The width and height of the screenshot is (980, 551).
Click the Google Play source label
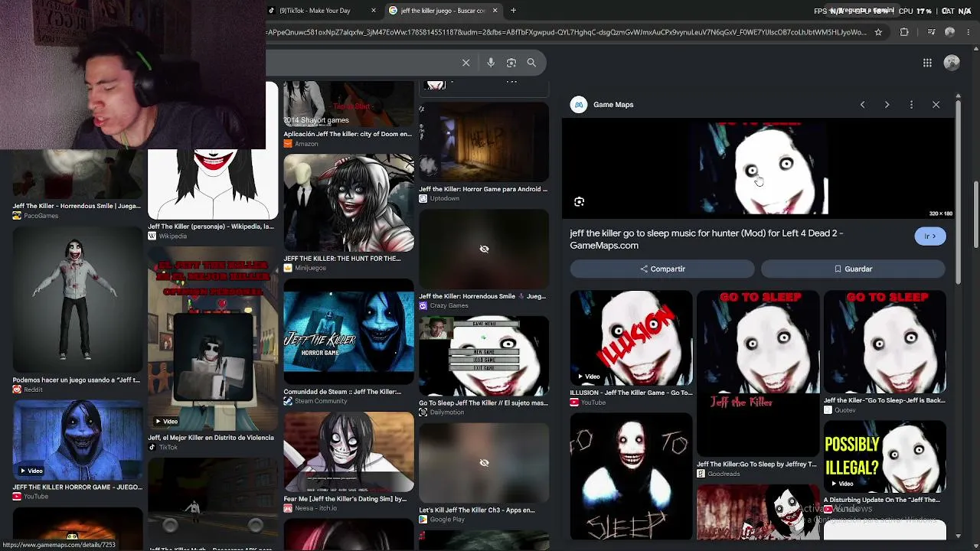pos(447,520)
